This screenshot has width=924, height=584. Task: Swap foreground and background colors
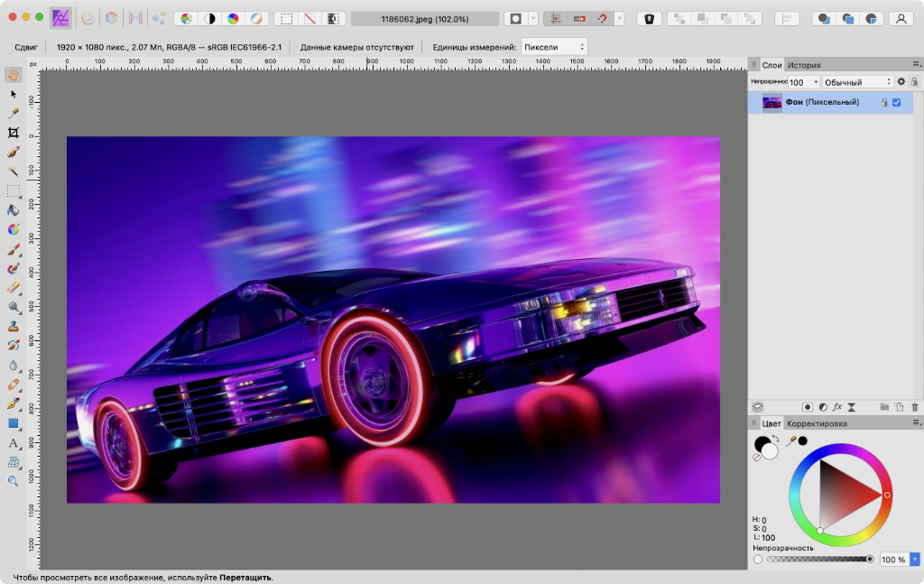(x=775, y=439)
